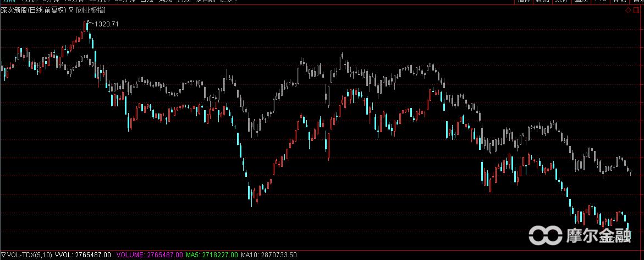644x260 pixels.
Task: Open the 深次新股(日线.前复权) title dropdown
Action: [71, 10]
